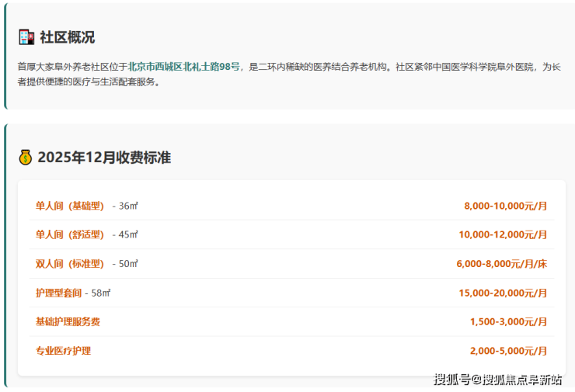This screenshot has width=575, height=392.
Task: Click the 36㎡ area text
Action: click(127, 206)
